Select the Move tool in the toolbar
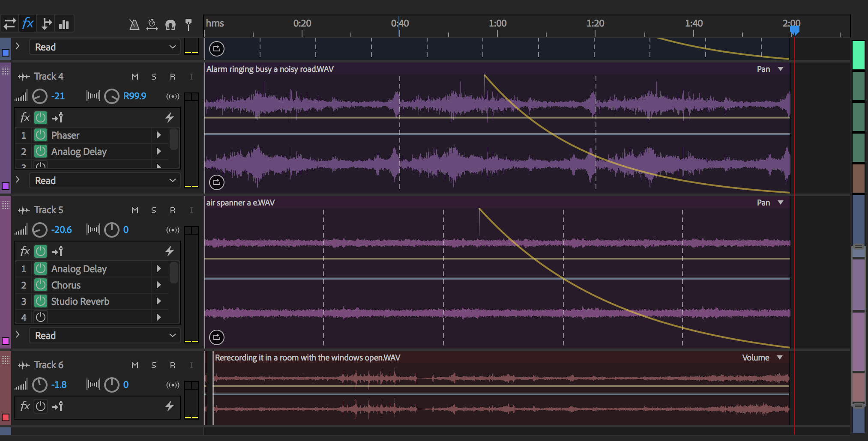The image size is (868, 441). pos(10,24)
